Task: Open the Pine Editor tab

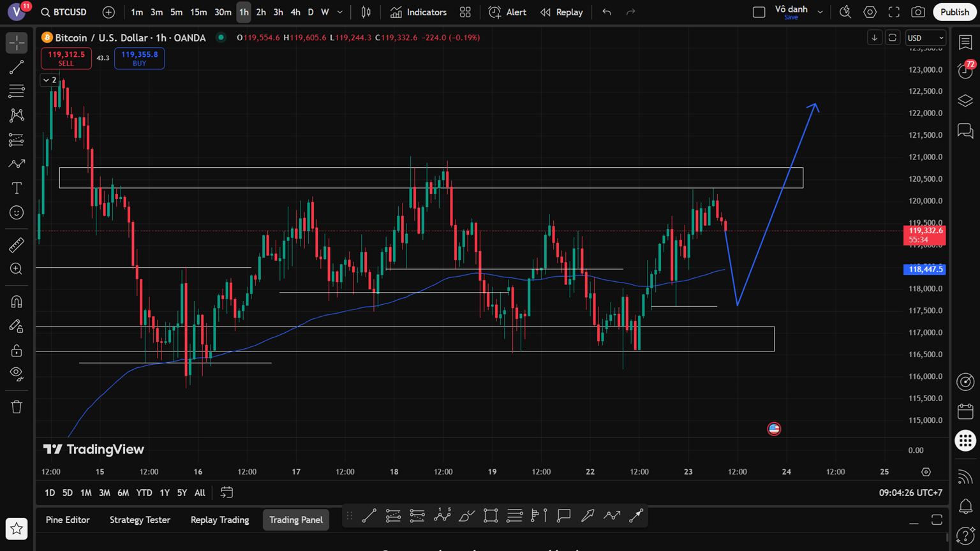Action: tap(68, 520)
